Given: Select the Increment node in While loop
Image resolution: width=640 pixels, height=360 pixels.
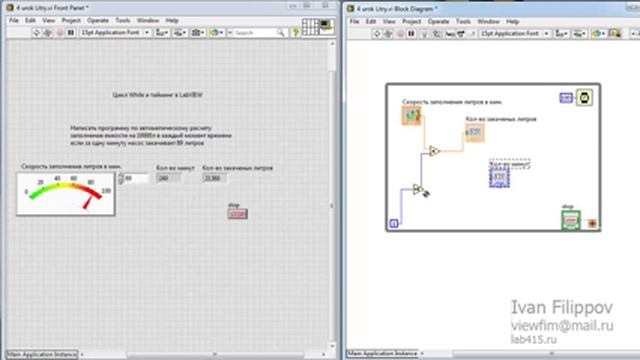Looking at the screenshot, I should 417,189.
